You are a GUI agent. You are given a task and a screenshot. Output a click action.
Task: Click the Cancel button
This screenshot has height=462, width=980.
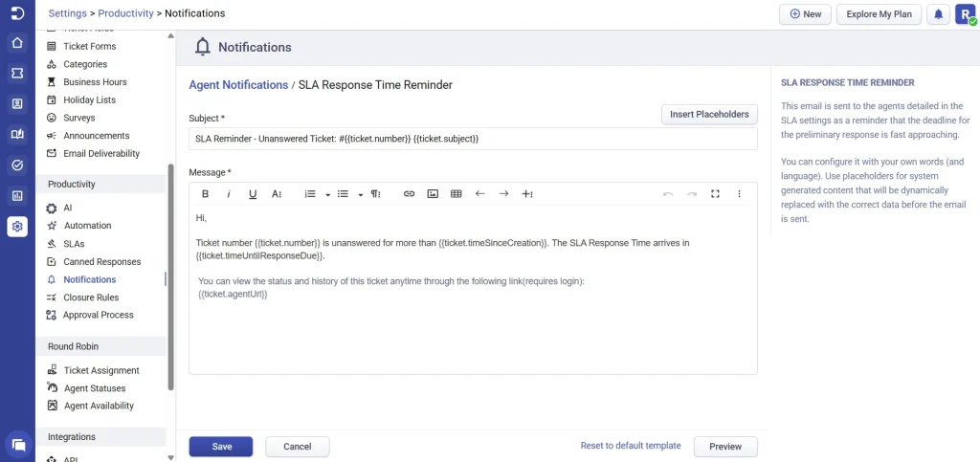(298, 447)
